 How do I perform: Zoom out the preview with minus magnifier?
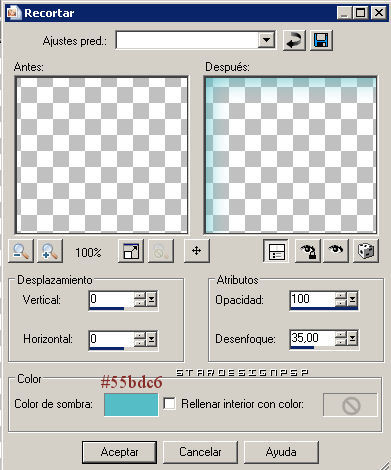click(x=21, y=251)
